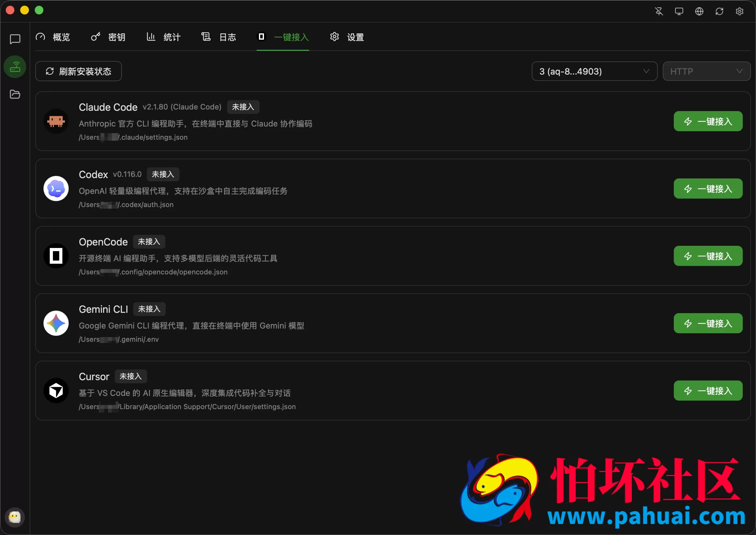Open the globe language icon top right

tap(699, 11)
